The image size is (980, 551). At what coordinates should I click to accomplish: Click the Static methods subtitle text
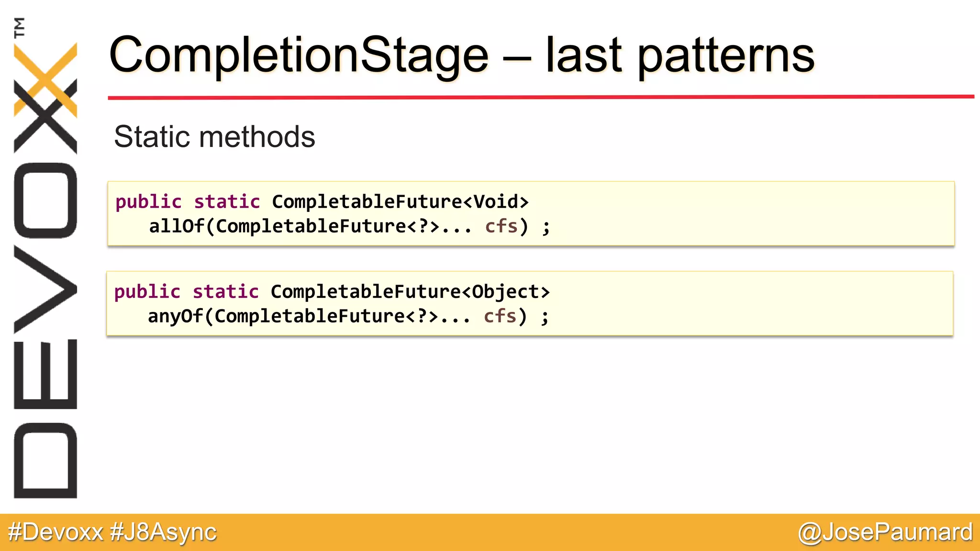[214, 137]
